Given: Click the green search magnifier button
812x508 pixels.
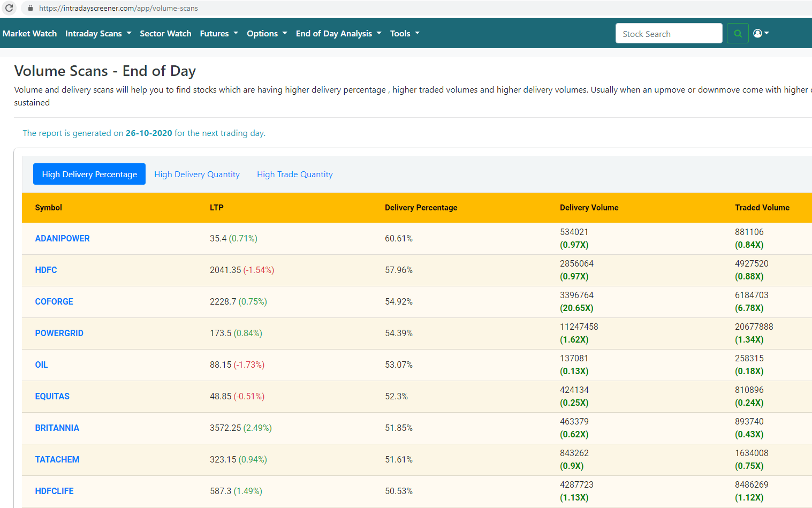Looking at the screenshot, I should coord(738,33).
